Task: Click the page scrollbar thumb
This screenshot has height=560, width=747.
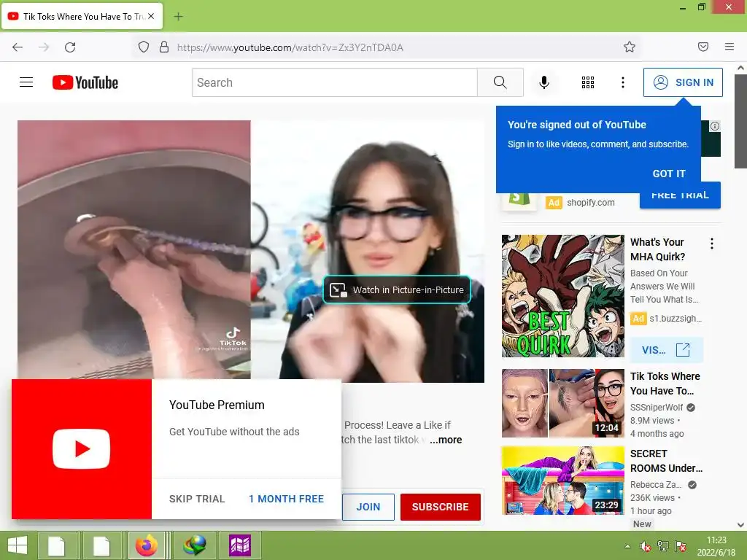Action: [x=740, y=121]
